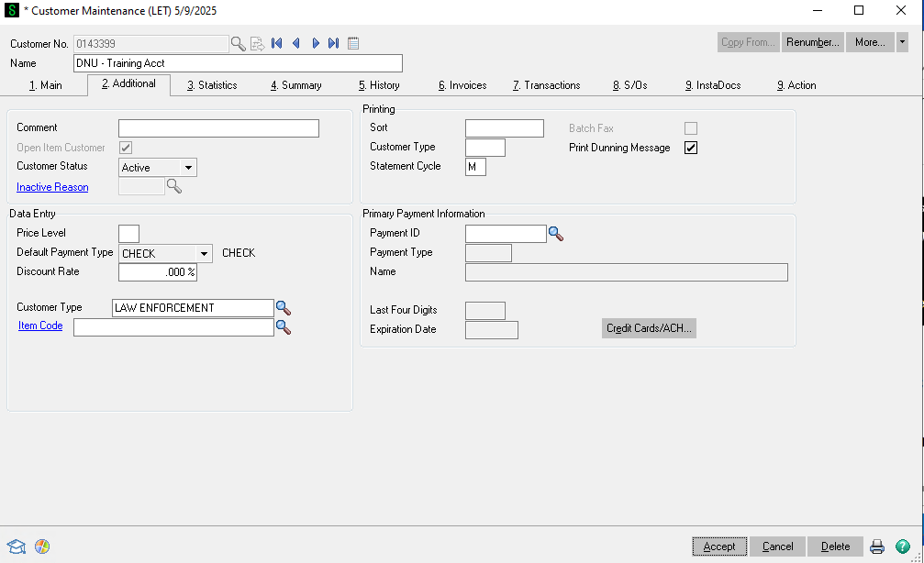Click the Item Code lookup magnifier
The image size is (924, 563).
tap(284, 327)
